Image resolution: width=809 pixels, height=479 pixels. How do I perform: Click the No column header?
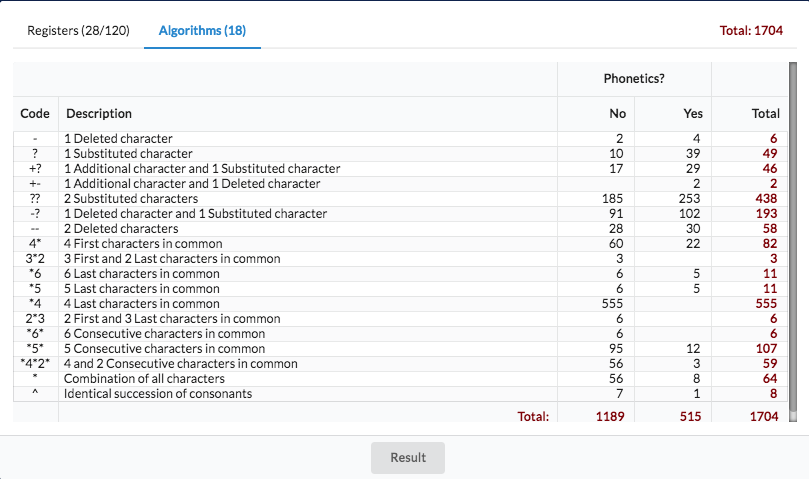pos(616,114)
